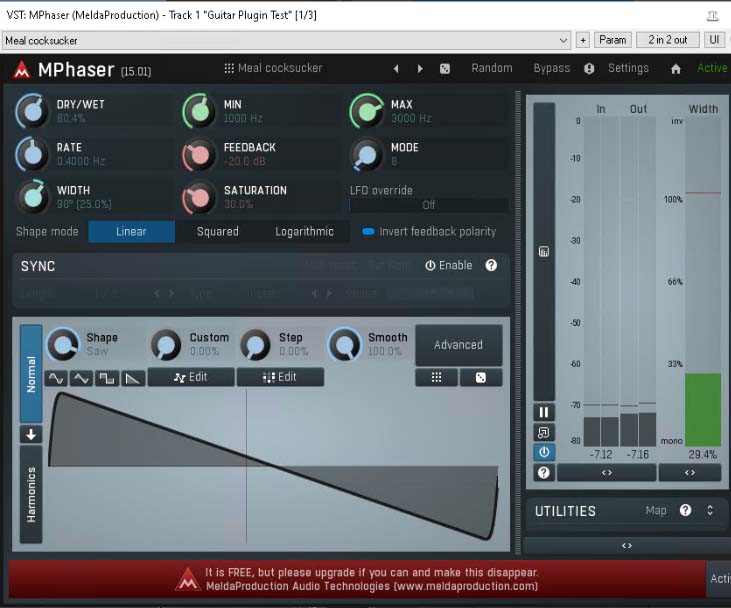Click the down arrow below Normal tab
Image resolution: width=731 pixels, height=608 pixels.
31,435
